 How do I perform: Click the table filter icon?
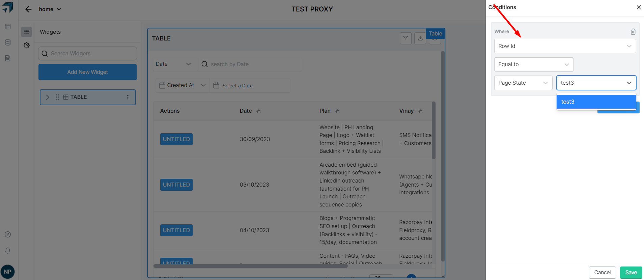click(x=405, y=38)
